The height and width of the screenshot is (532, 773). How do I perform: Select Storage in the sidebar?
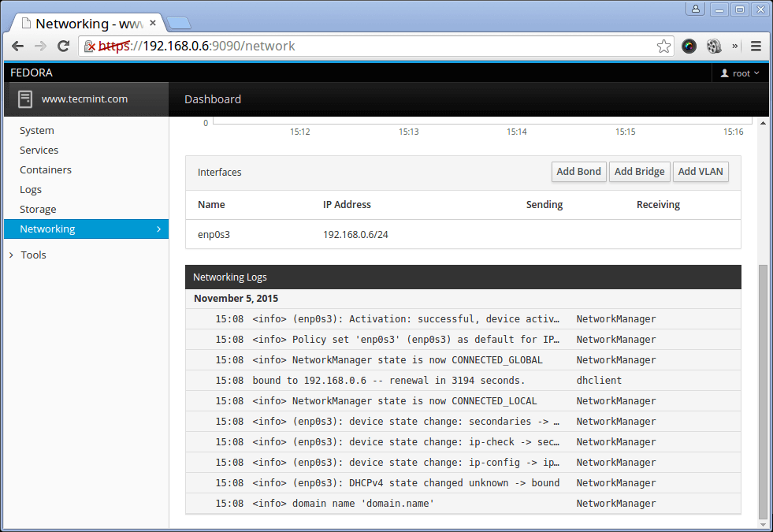(x=38, y=209)
